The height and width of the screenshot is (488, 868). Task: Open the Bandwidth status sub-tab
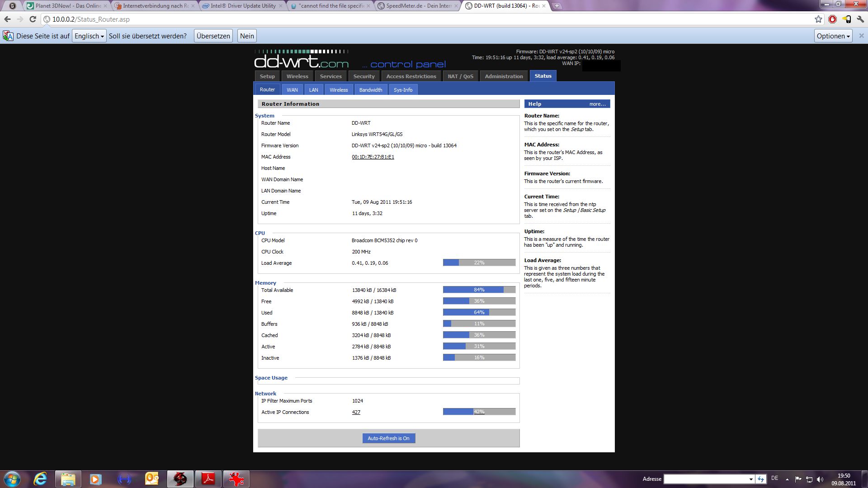pos(370,90)
